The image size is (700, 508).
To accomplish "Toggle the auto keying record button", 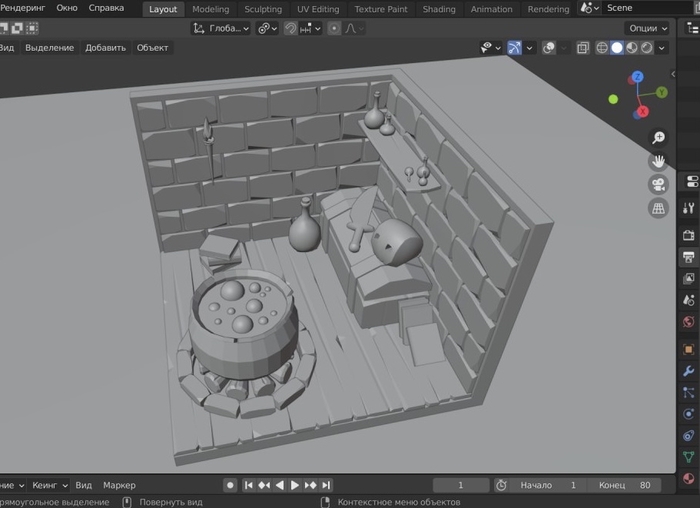I will click(230, 485).
